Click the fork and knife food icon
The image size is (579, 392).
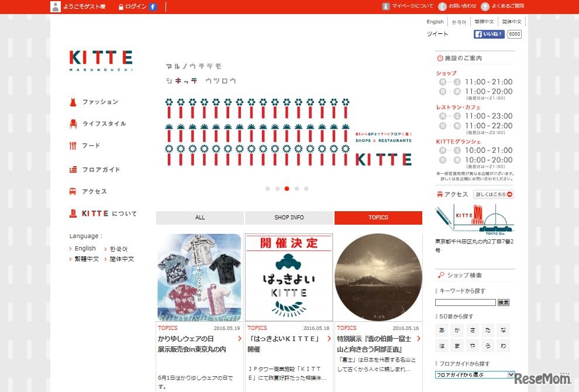(73, 146)
